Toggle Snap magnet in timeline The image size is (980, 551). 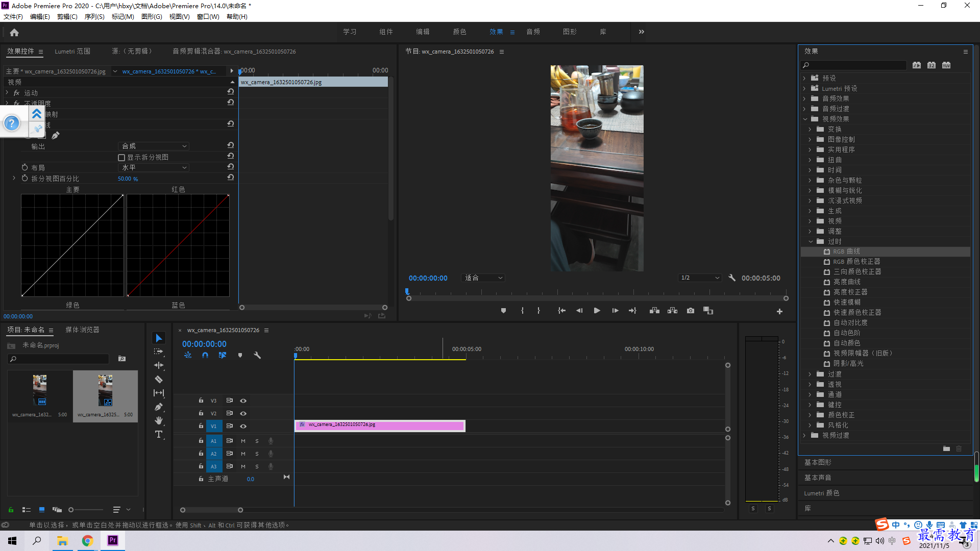(x=205, y=355)
